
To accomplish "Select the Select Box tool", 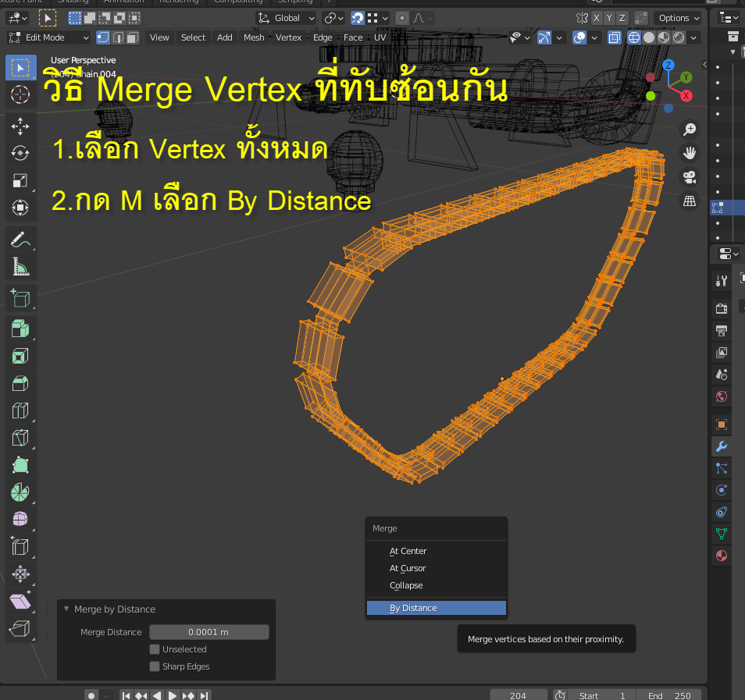I will click(x=20, y=68).
